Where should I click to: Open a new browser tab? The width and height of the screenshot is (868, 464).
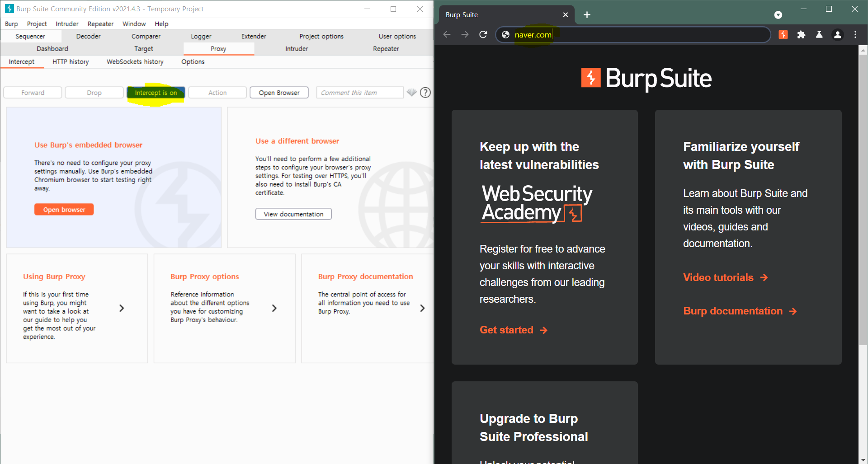pos(587,15)
